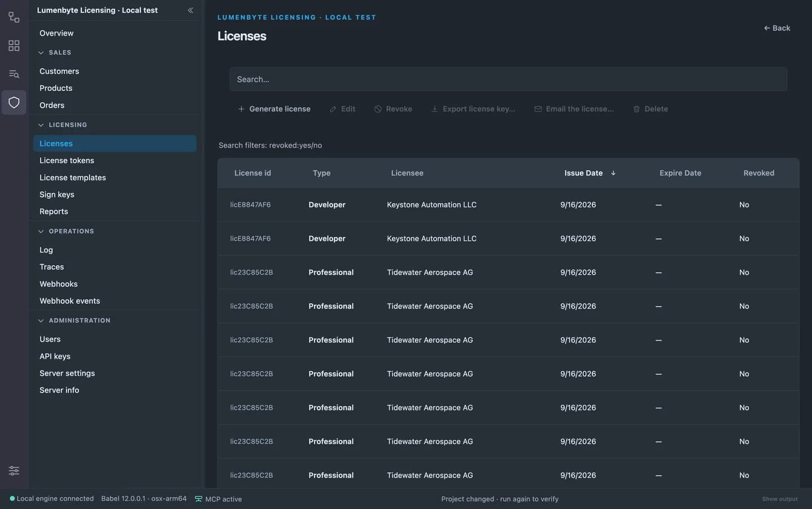Click Email the license...
The height and width of the screenshot is (509, 812).
(574, 109)
